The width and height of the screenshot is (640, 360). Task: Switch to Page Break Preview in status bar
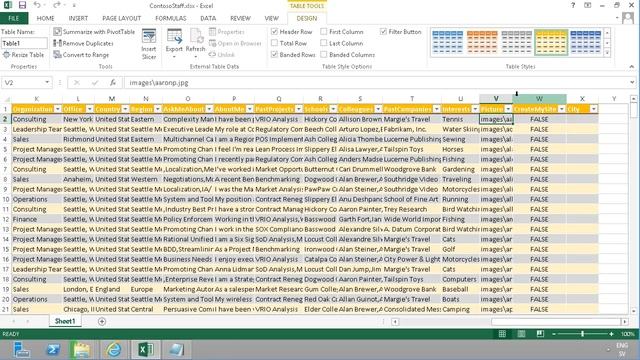point(540,334)
